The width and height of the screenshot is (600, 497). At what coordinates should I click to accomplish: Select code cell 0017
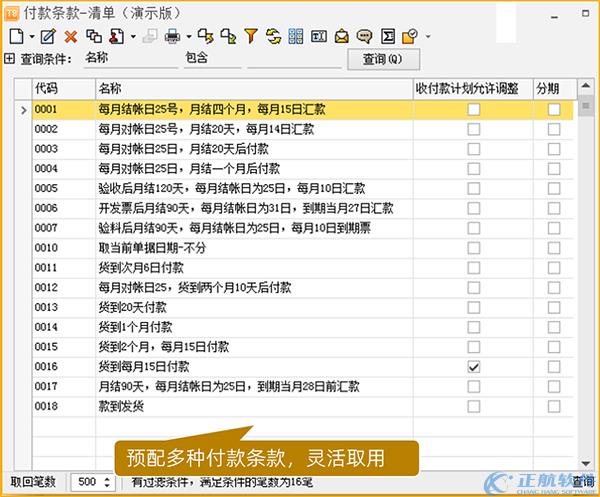64,386
